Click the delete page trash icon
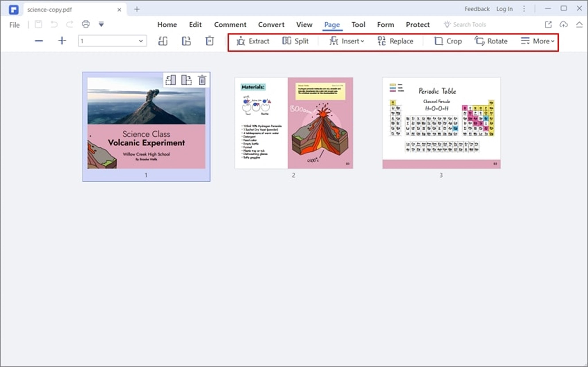This screenshot has width=588, height=367. tap(210, 41)
